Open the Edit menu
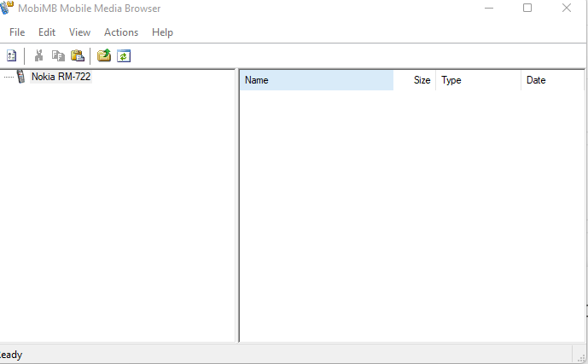 point(47,32)
